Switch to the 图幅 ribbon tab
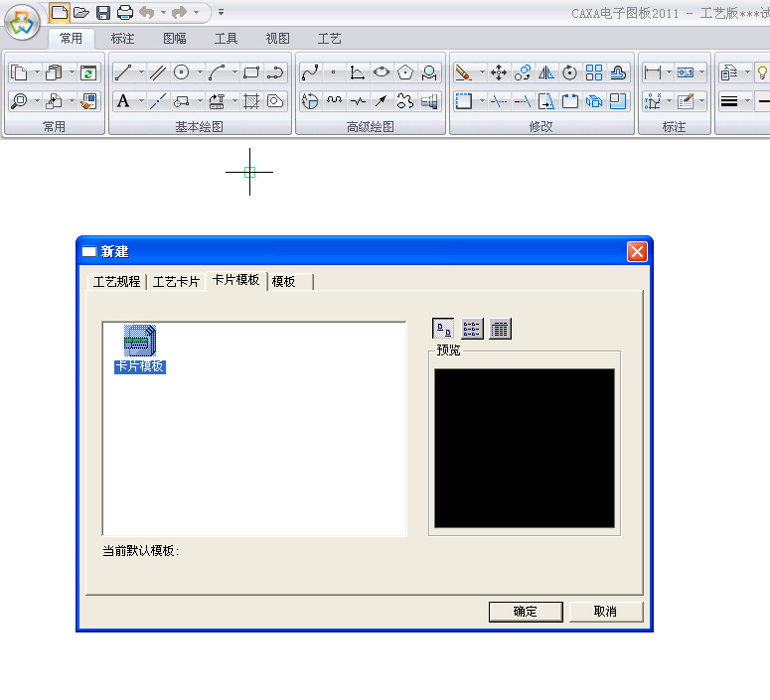The image size is (770, 700). coord(174,39)
